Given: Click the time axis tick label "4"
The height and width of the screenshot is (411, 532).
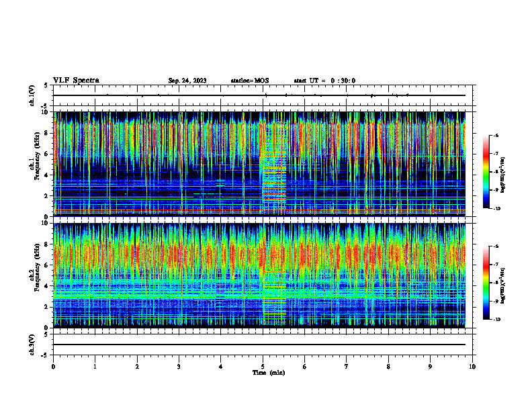Looking at the screenshot, I should tap(220, 367).
